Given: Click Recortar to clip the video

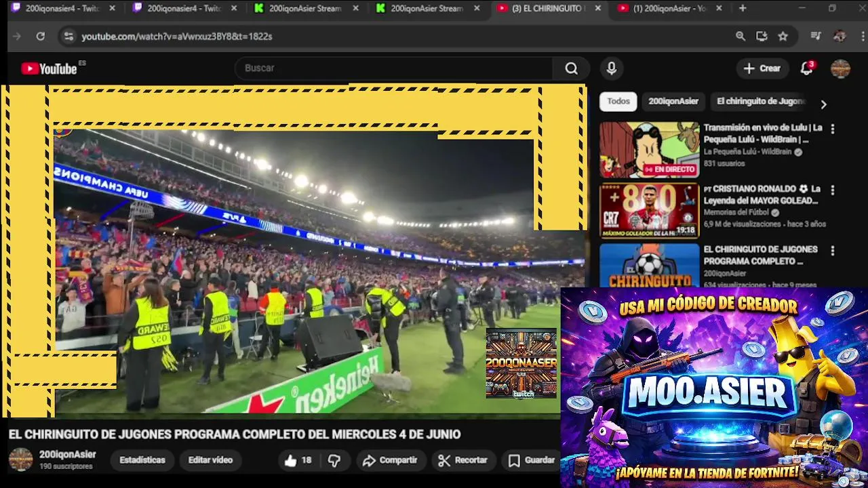Looking at the screenshot, I should tap(463, 460).
